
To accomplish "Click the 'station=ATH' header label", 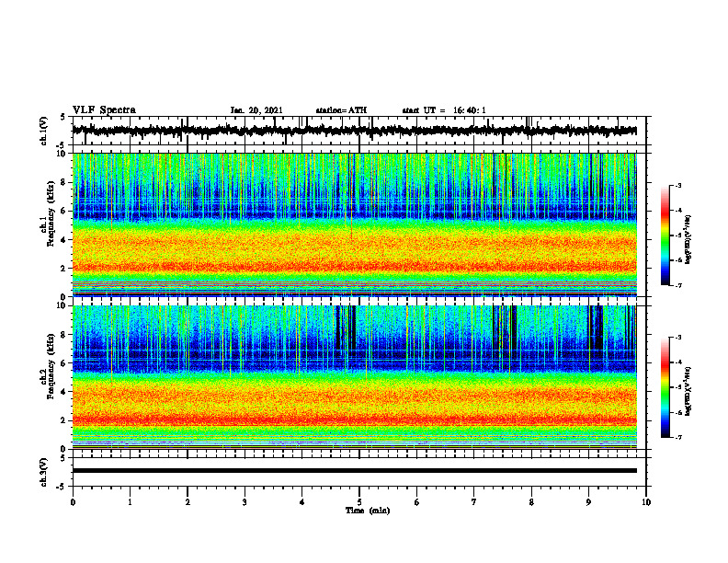I will point(341,110).
